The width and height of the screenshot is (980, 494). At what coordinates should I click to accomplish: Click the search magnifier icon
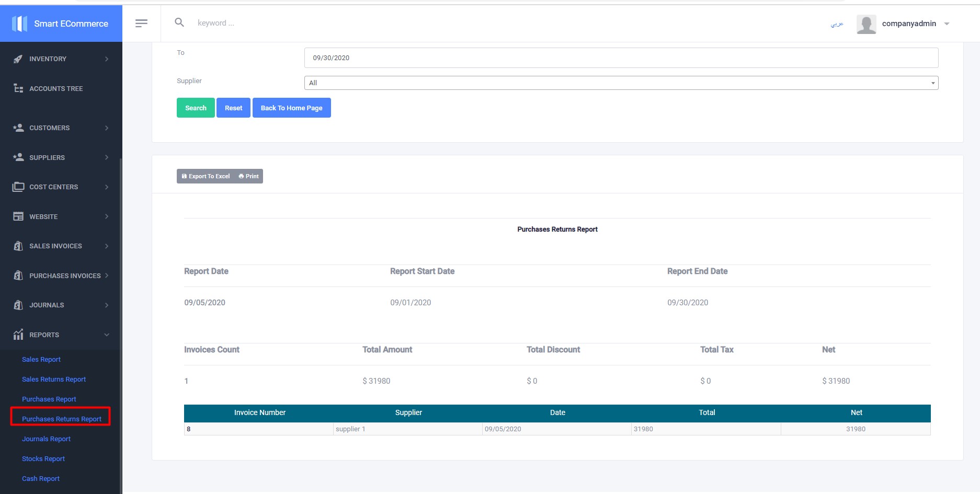179,22
